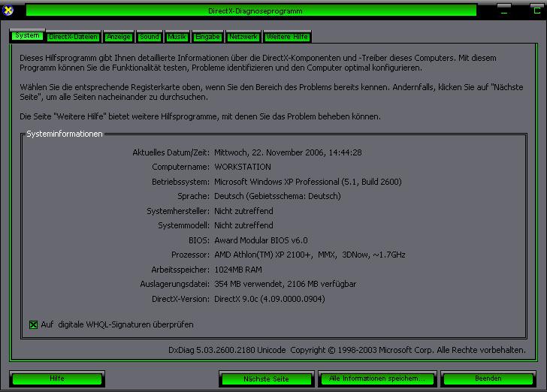This screenshot has height=392, width=547.
Task: Click the Computername label
Action: pos(180,167)
